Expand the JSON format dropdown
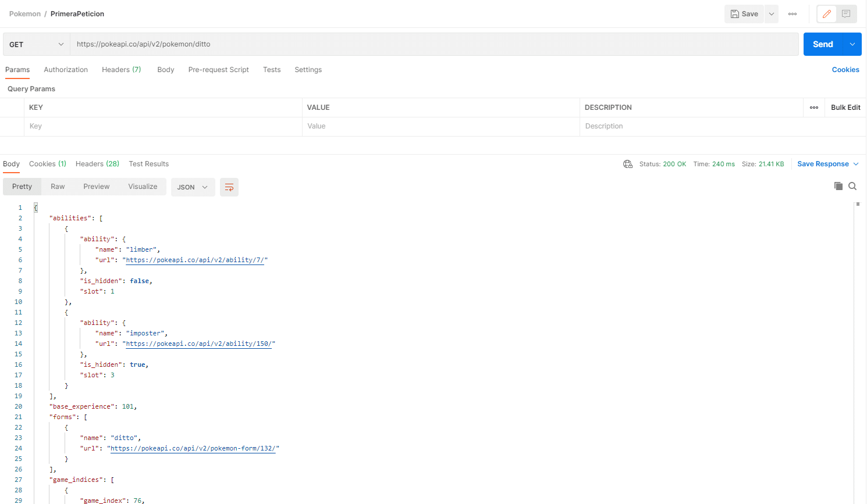Image resolution: width=867 pixels, height=504 pixels. tap(193, 187)
